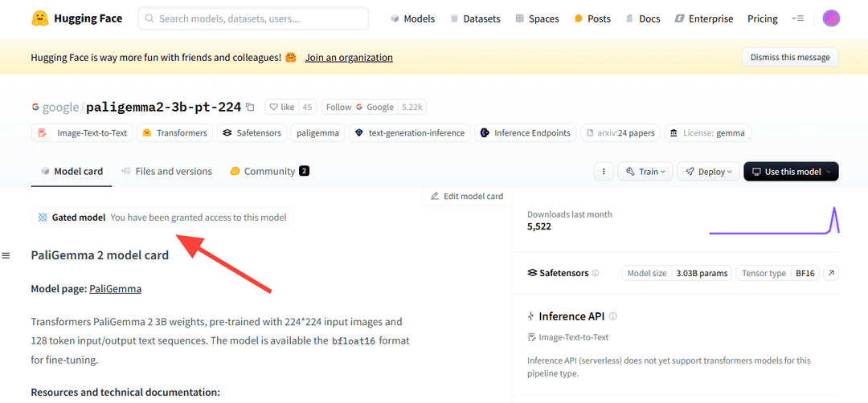Open the Use this model dropdown
868x403 pixels.
click(791, 171)
